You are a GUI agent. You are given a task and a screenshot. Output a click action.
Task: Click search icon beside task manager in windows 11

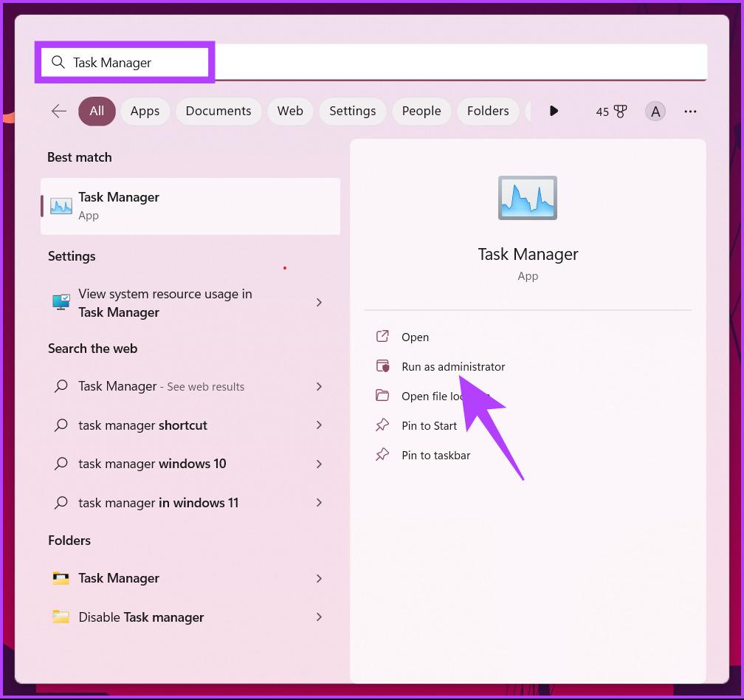tap(61, 502)
